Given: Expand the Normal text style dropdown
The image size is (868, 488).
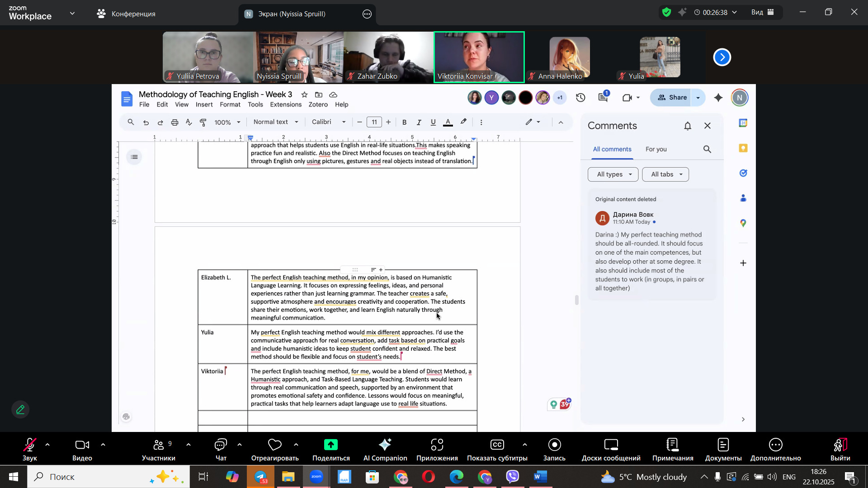Looking at the screenshot, I should 276,122.
